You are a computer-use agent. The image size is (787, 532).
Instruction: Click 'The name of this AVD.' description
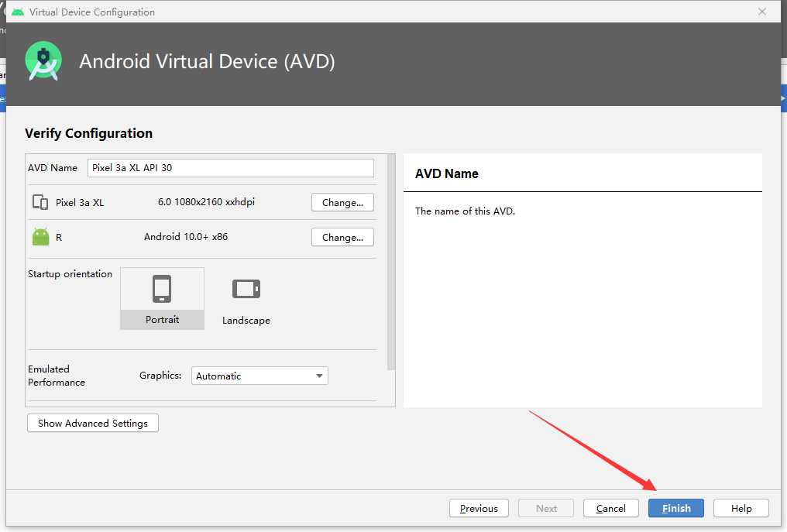(465, 211)
